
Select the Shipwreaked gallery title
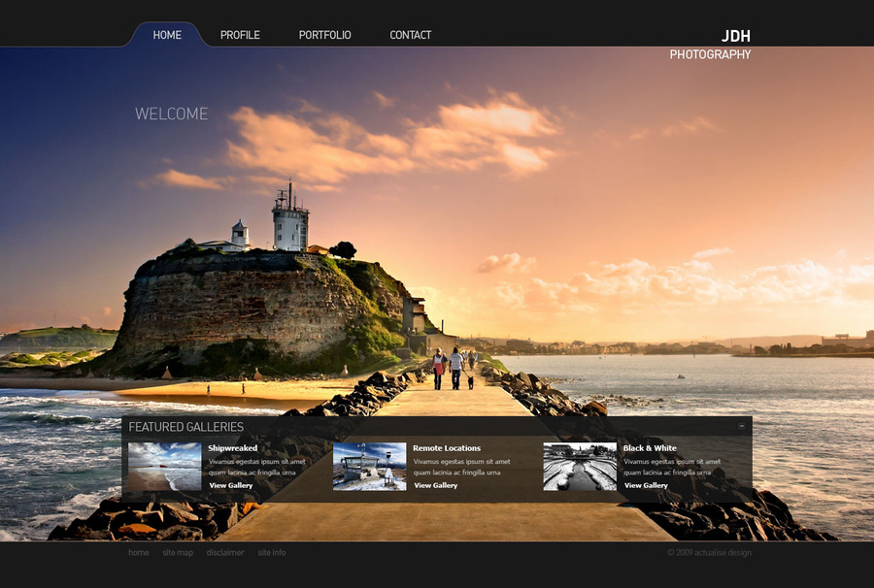[x=232, y=447]
